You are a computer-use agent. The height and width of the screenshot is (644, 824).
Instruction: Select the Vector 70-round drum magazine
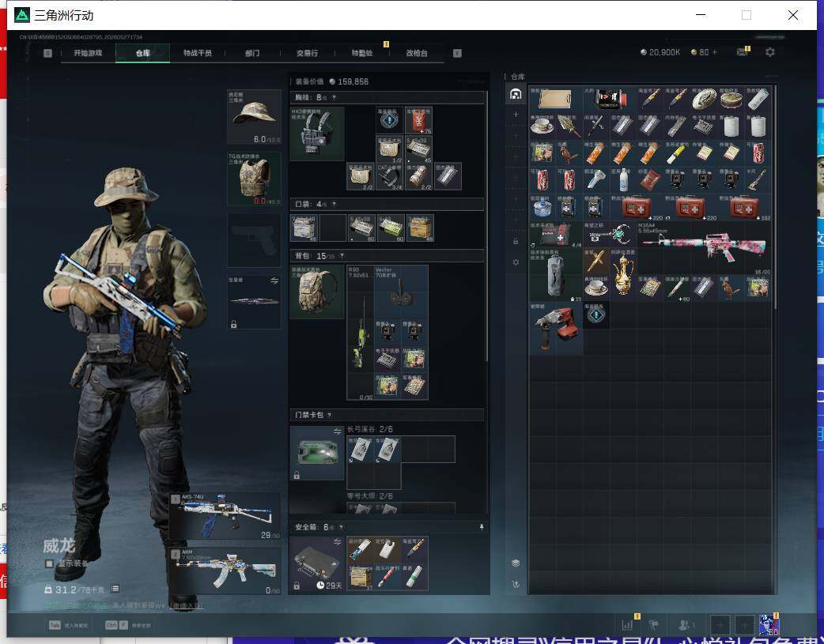pos(401,292)
